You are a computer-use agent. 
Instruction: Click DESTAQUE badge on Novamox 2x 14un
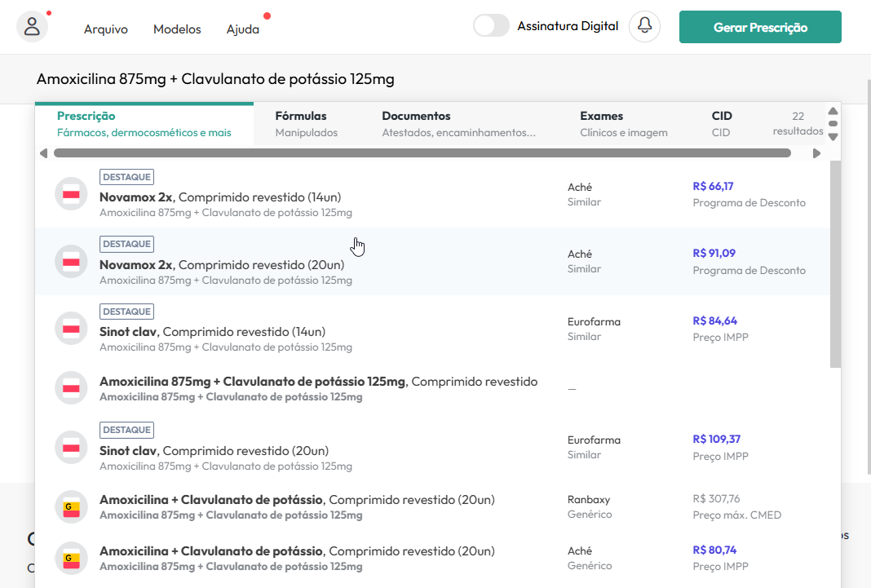pos(126,177)
